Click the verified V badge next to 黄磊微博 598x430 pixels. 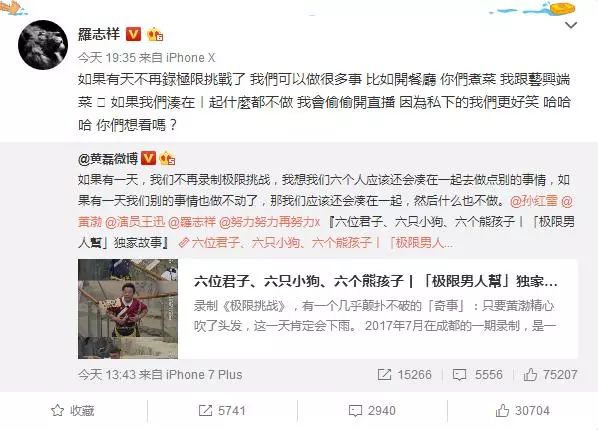[149, 158]
